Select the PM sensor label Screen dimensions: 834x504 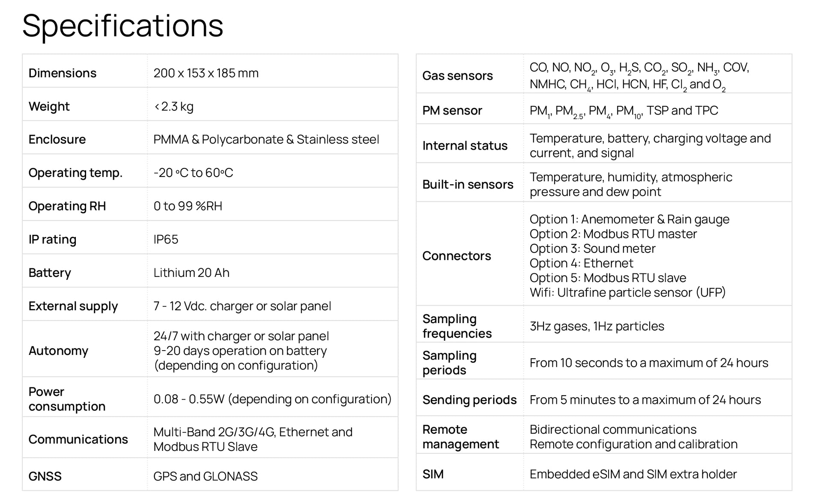tap(452, 111)
